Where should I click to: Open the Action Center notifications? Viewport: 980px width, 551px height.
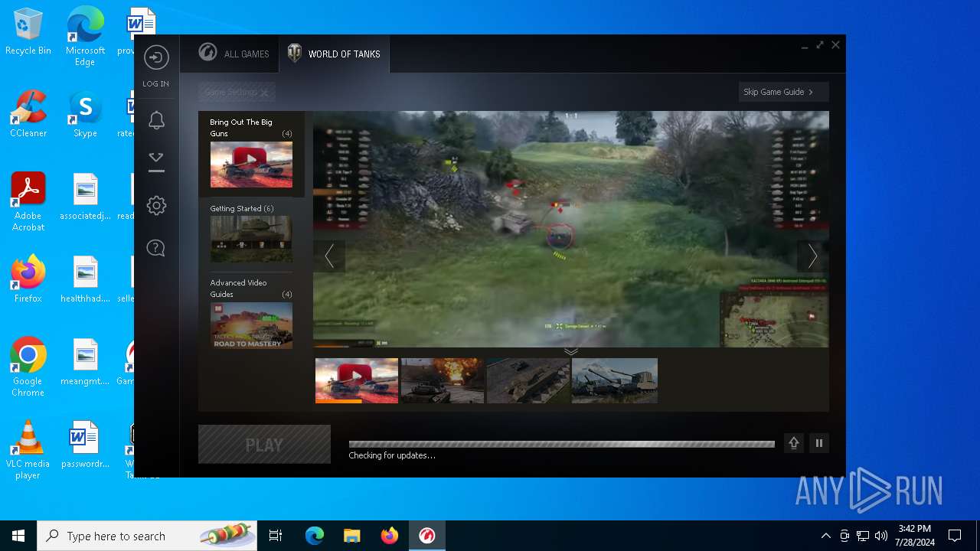tap(955, 536)
